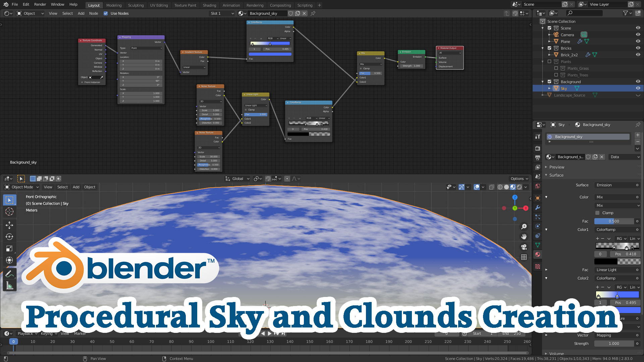
Task: Click the Emission surface shader button
Action: coord(617,185)
